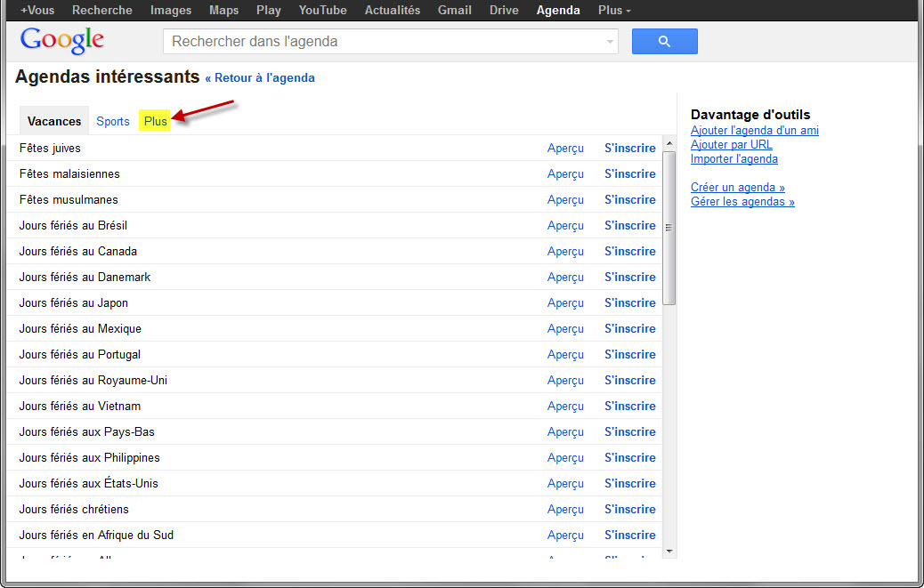Viewport: 924px width, 588px height.
Task: Open the highlighted Plus tab
Action: (156, 121)
